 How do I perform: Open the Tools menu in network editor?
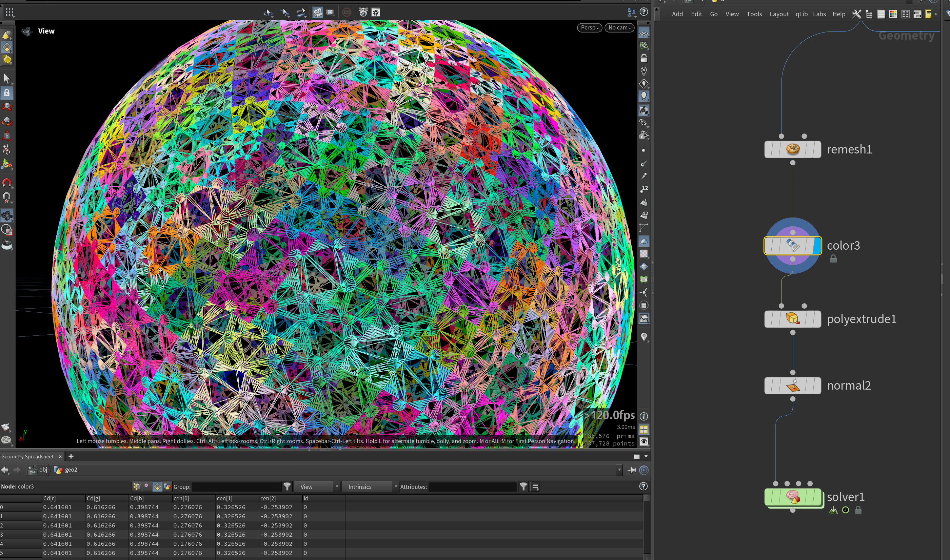point(754,14)
